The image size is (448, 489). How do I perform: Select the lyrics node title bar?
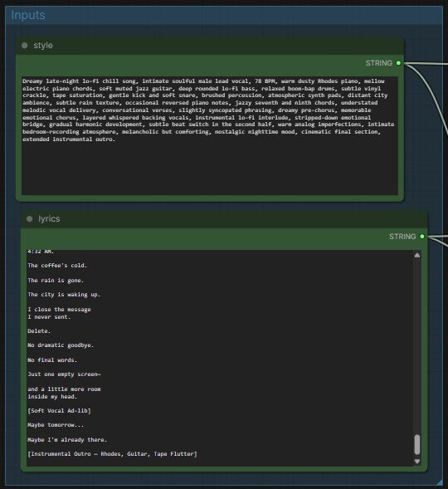(224, 219)
